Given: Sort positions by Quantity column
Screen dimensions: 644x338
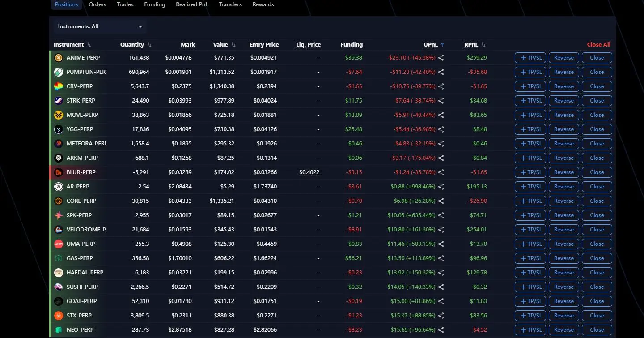Looking at the screenshot, I should pyautogui.click(x=136, y=45).
